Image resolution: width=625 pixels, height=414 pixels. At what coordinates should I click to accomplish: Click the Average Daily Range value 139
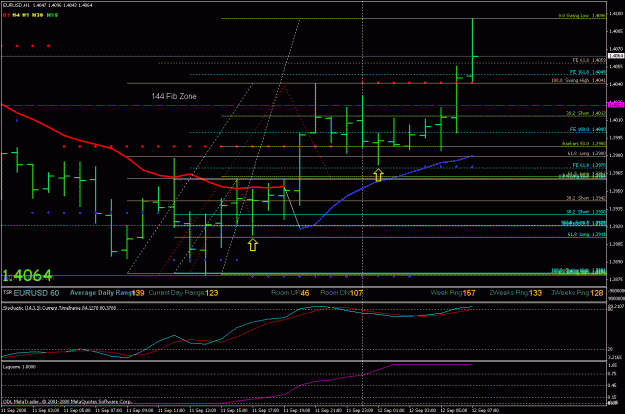click(138, 293)
